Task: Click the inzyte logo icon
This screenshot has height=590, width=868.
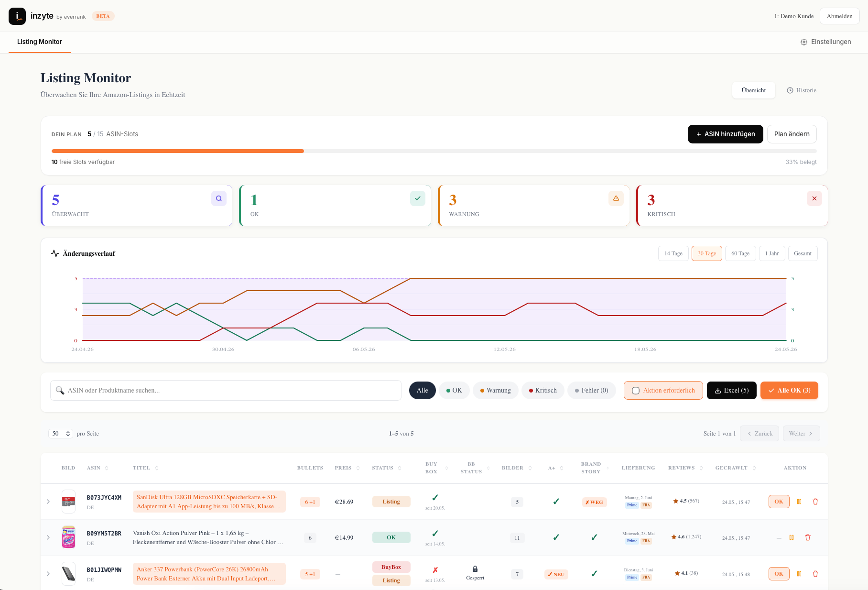Action: (x=17, y=16)
